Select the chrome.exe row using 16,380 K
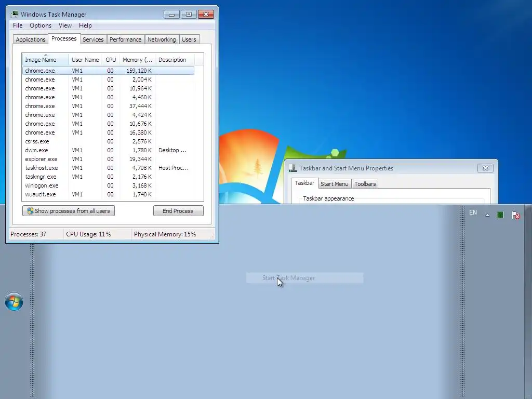The height and width of the screenshot is (399, 532). tap(108, 132)
